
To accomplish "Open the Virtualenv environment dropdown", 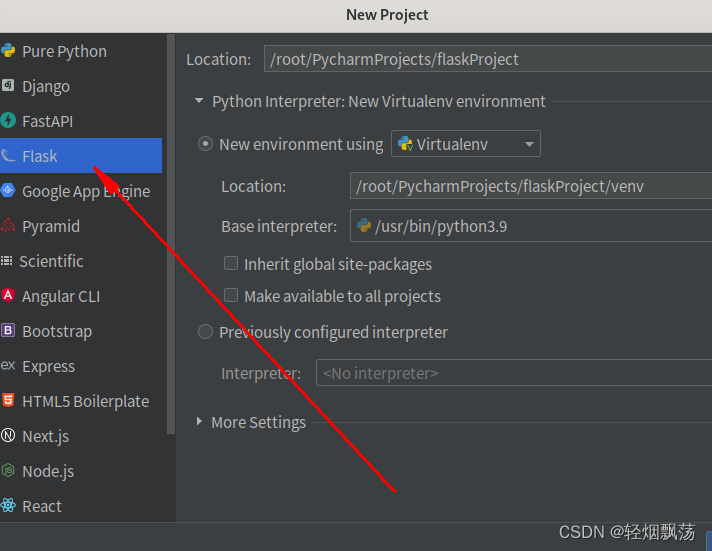I will [466, 144].
